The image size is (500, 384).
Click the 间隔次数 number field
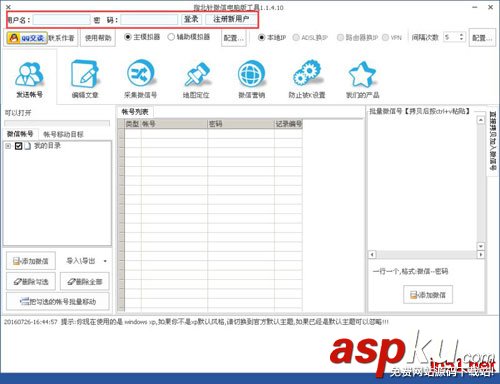click(451, 37)
